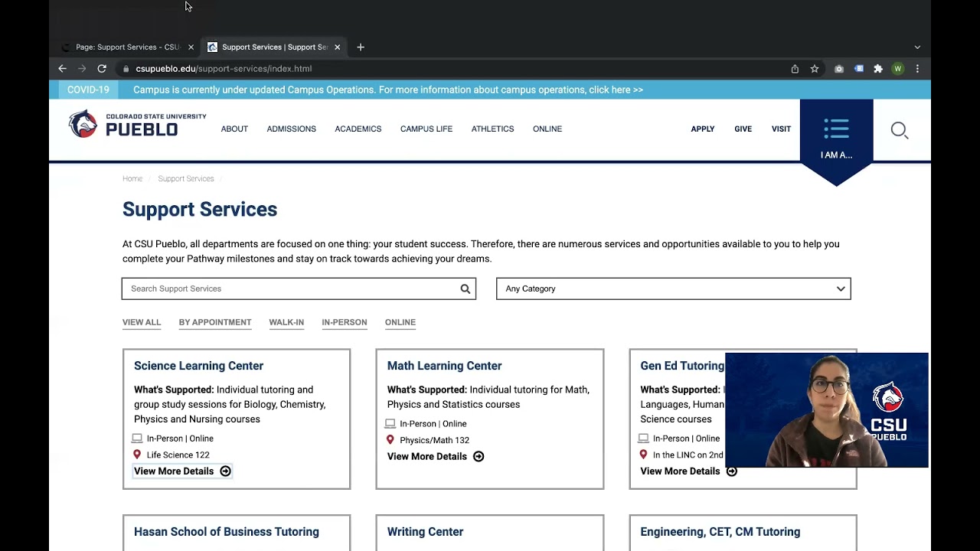Click laptop icon in Science Learning Center card

pos(137,439)
